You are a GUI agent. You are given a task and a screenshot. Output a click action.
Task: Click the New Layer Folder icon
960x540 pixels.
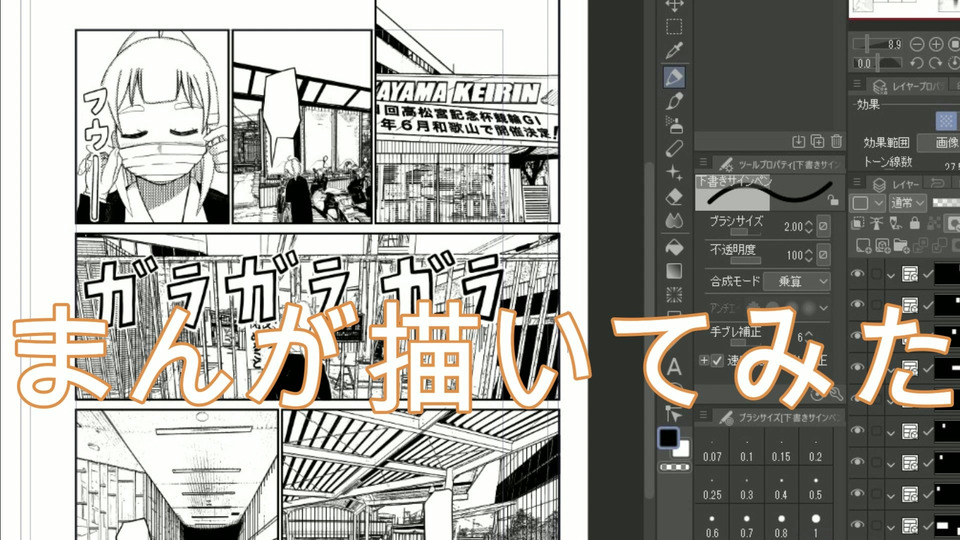[901, 246]
